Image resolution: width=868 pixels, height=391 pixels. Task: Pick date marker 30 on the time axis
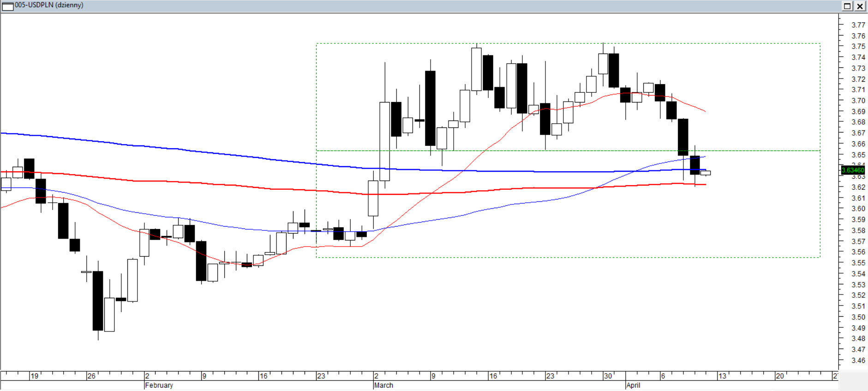click(x=608, y=376)
